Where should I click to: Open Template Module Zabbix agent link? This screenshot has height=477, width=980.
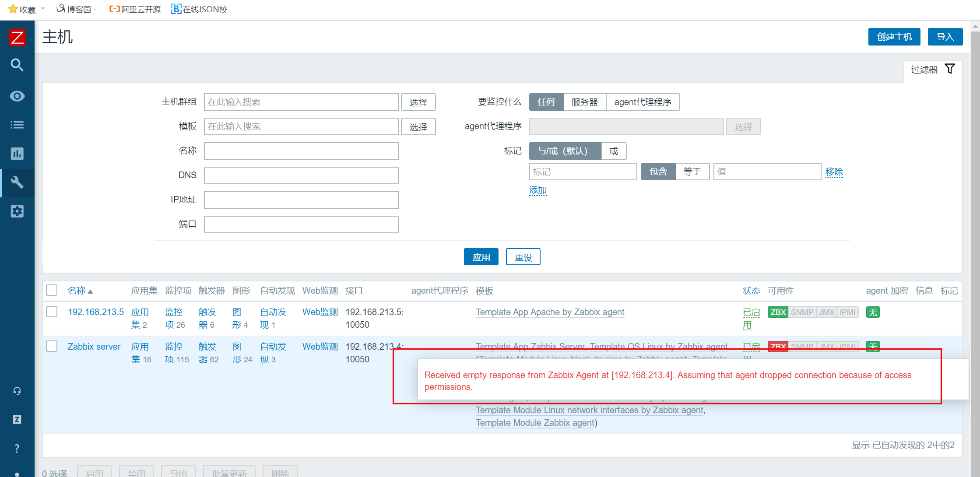coord(535,423)
